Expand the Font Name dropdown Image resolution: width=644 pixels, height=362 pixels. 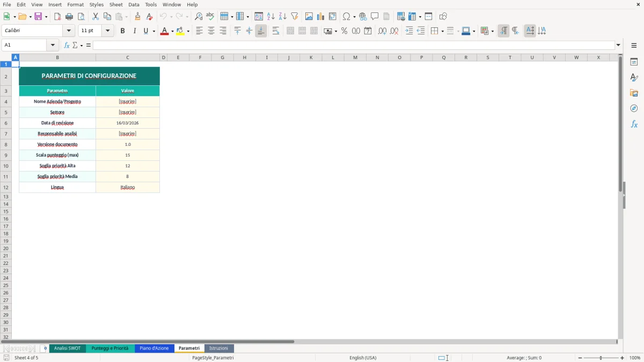point(69,31)
